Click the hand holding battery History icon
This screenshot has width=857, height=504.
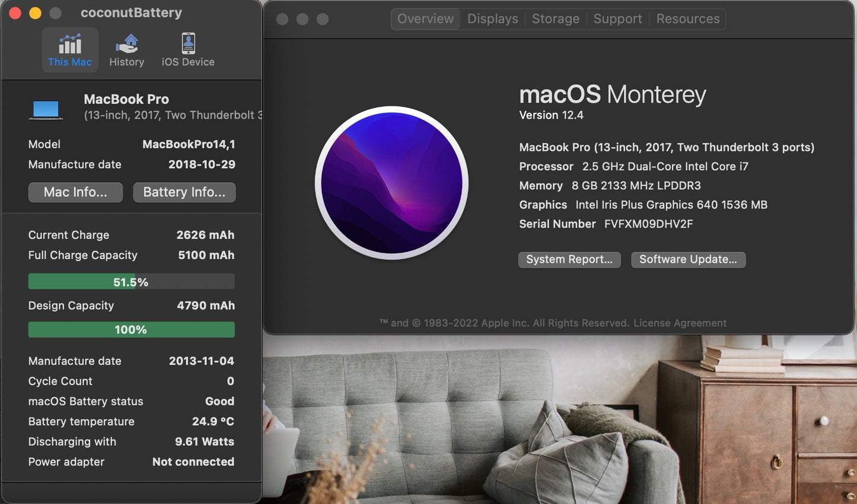coord(126,43)
